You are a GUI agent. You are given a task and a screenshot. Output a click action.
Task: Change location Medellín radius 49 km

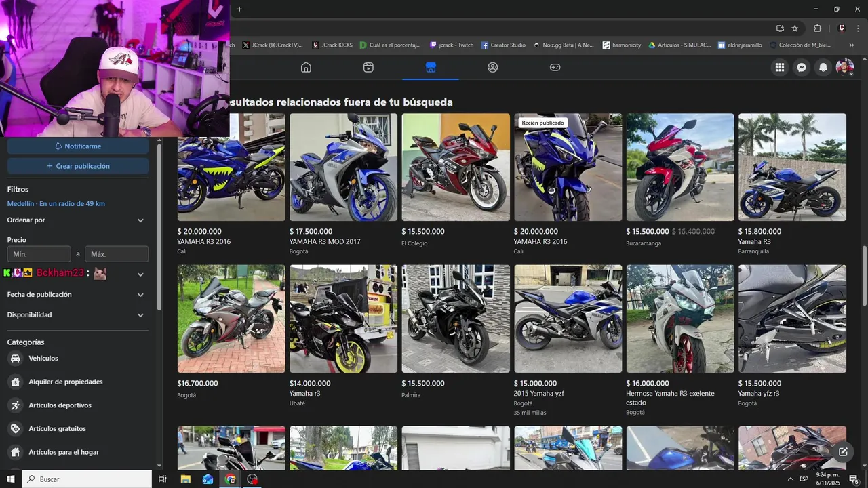tap(56, 204)
